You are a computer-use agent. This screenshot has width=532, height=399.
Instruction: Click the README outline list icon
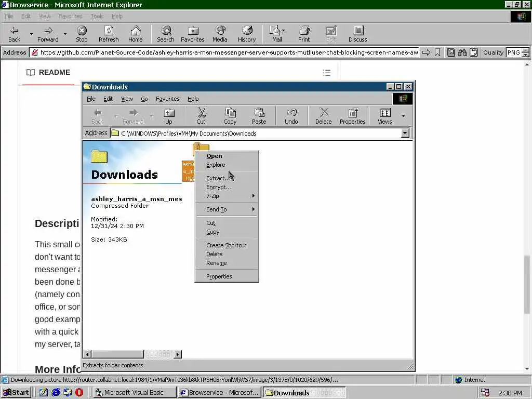[x=327, y=73]
